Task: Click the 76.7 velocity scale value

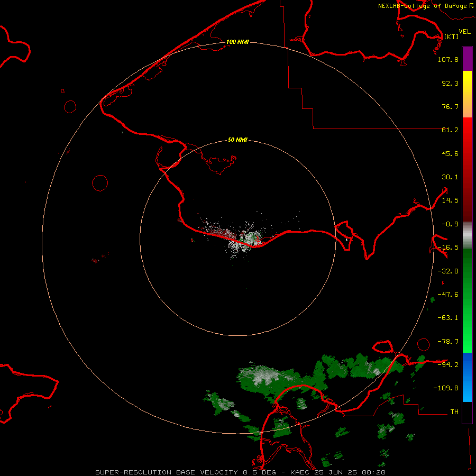Action: [450, 106]
